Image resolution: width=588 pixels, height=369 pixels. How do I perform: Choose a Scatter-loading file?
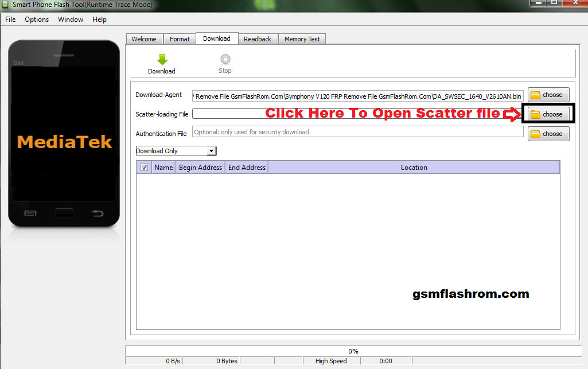(x=548, y=114)
